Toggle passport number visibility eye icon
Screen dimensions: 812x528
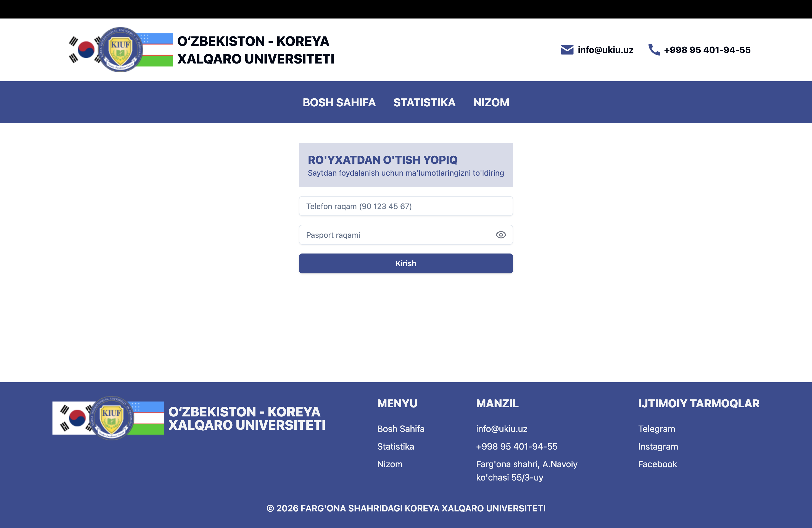pyautogui.click(x=500, y=235)
